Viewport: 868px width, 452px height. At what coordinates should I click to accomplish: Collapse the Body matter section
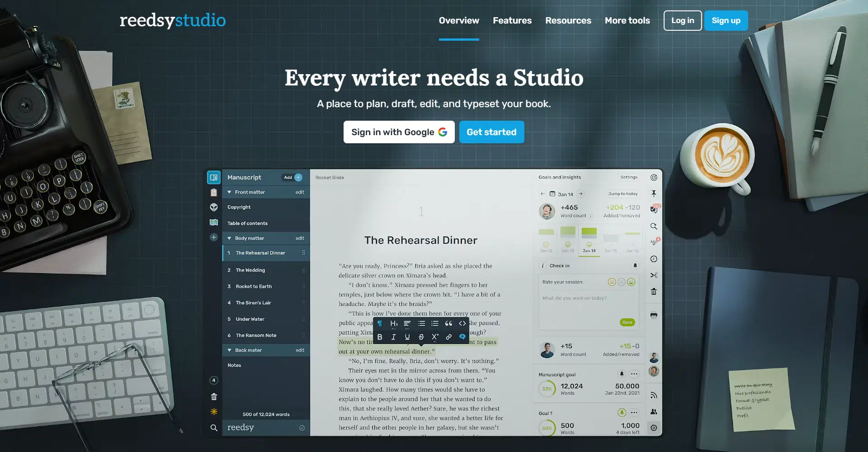(230, 238)
